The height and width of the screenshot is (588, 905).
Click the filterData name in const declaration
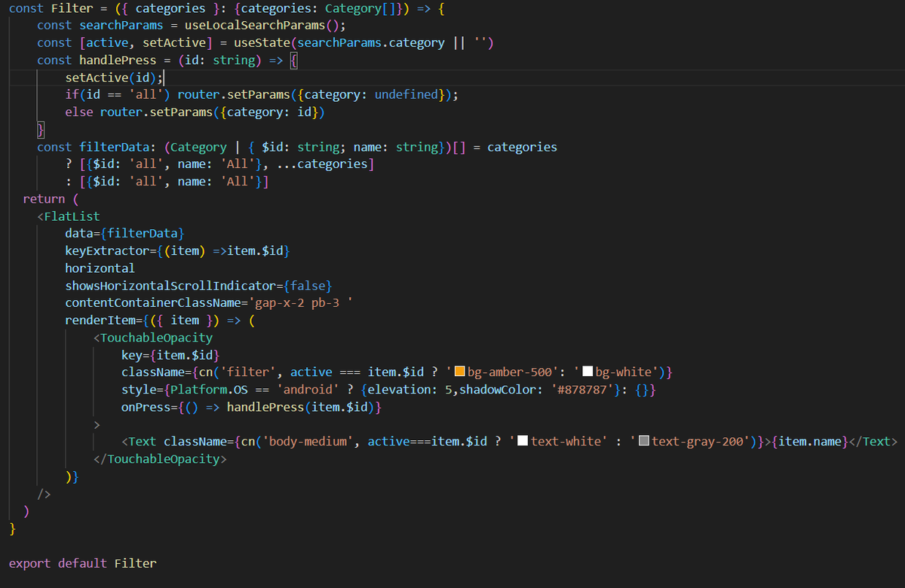114,146
